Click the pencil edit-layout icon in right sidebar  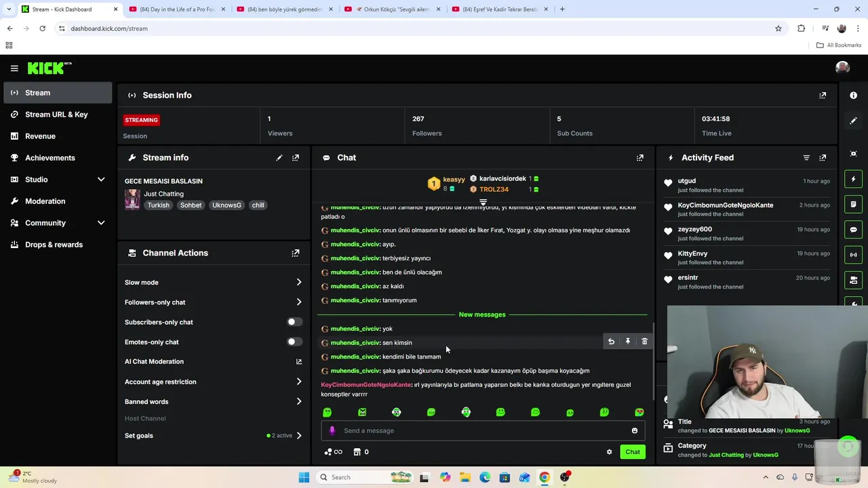point(853,121)
